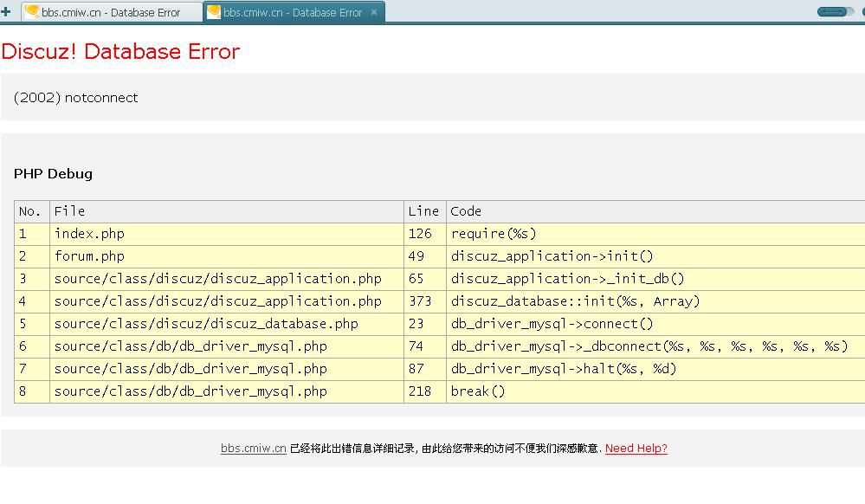Click the line number 65 cell
865x504 pixels.
coord(425,279)
